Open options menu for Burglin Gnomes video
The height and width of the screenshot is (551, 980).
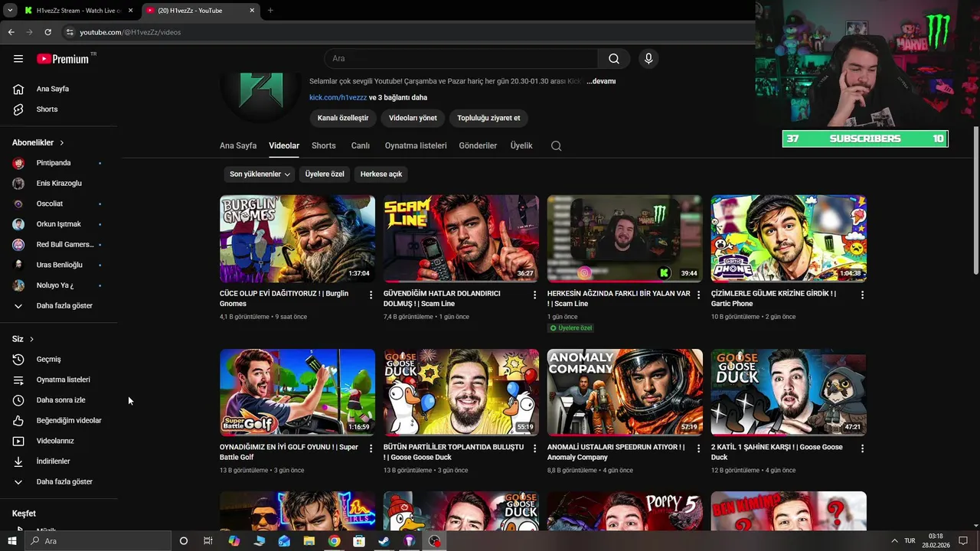click(371, 295)
